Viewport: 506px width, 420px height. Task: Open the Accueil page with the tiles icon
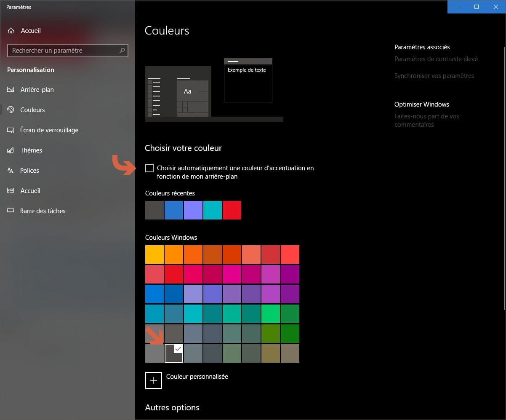(x=11, y=191)
